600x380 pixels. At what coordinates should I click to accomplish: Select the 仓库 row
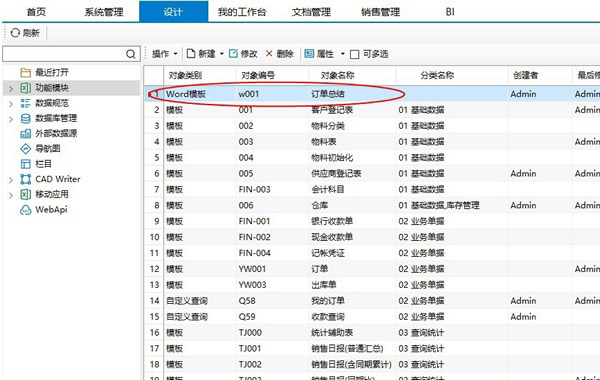click(x=372, y=205)
